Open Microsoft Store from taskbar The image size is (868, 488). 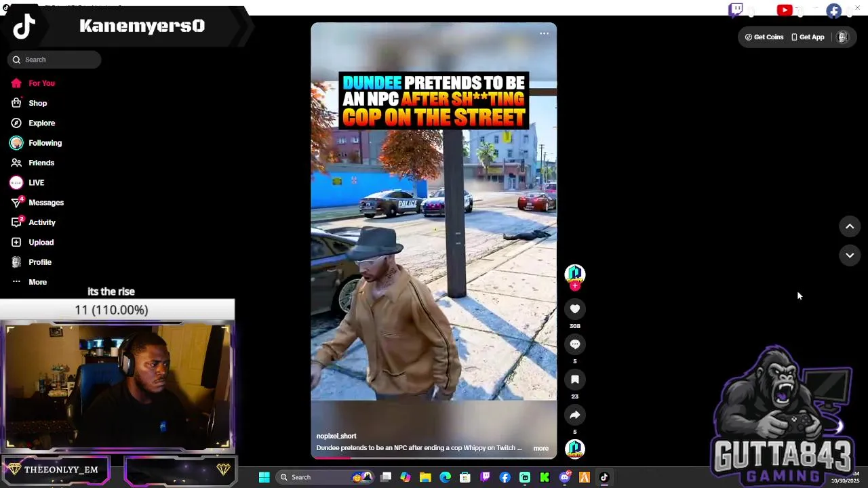pos(465,477)
